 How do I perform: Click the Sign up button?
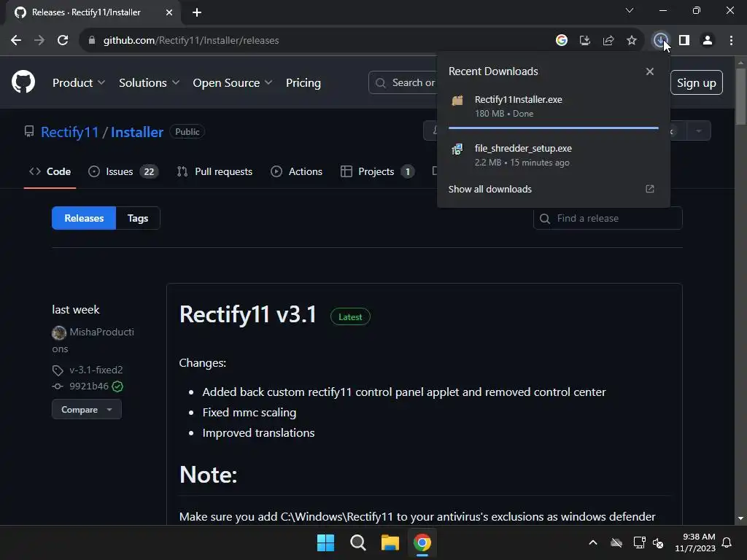(697, 83)
